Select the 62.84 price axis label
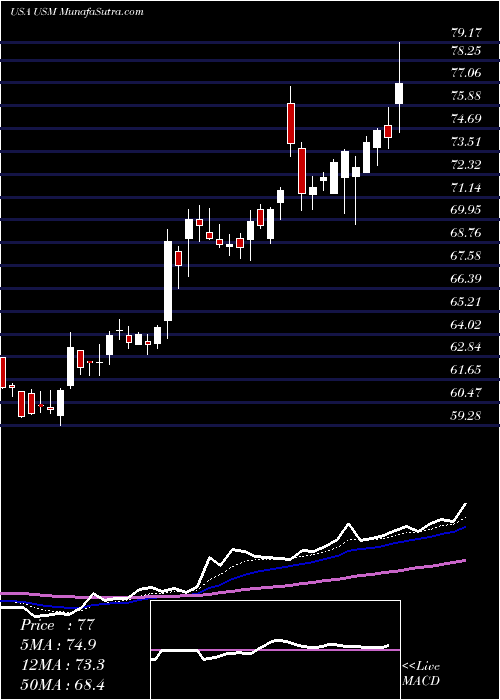The width and height of the screenshot is (500, 700). pos(467,347)
